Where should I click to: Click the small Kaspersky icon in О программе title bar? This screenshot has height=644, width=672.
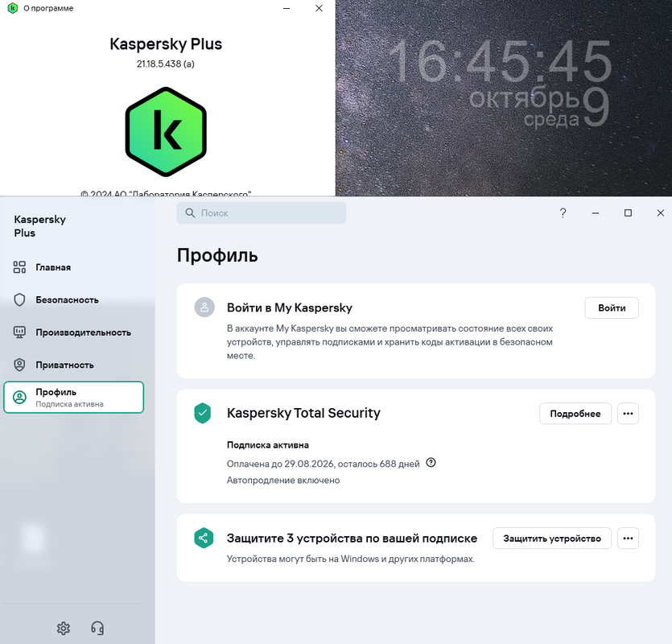[x=12, y=8]
